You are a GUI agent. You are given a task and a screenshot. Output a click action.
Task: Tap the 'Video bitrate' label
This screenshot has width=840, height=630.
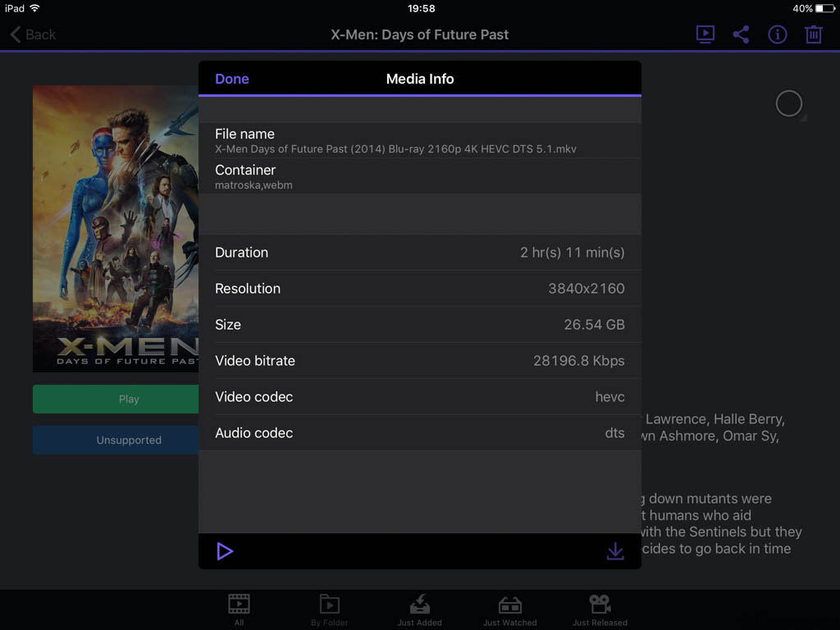pyautogui.click(x=255, y=361)
